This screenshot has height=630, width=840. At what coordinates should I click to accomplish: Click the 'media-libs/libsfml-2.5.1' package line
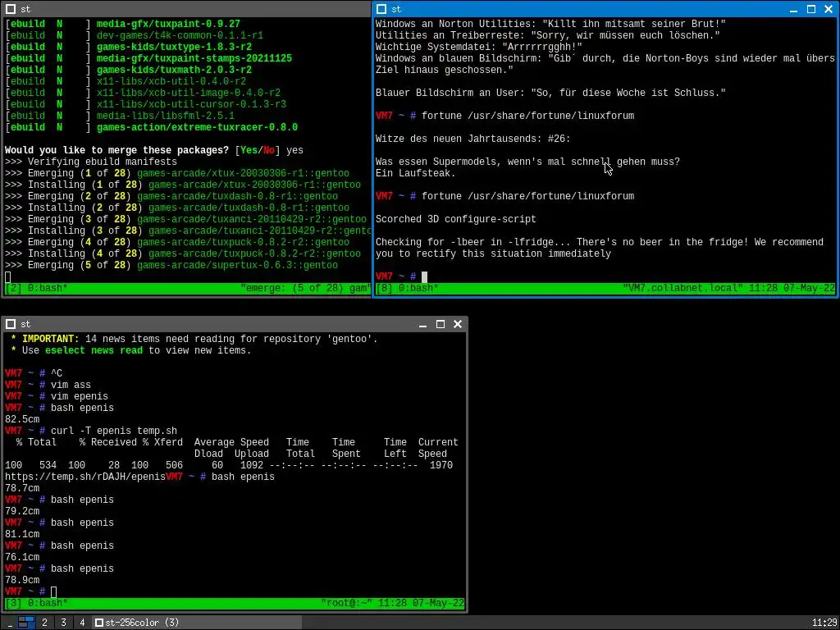pyautogui.click(x=166, y=116)
